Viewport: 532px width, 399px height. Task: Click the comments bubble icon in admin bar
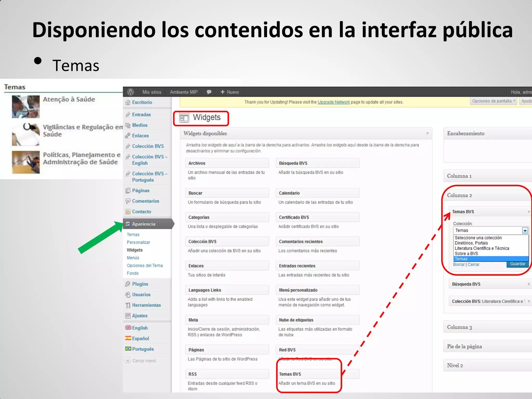tap(209, 92)
